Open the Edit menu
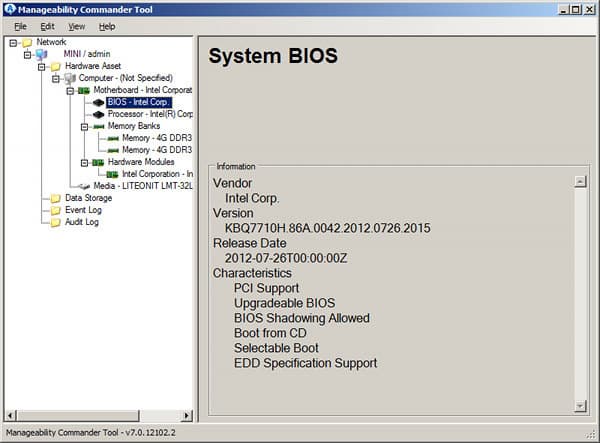Screen dimensions: 600x443 47,26
